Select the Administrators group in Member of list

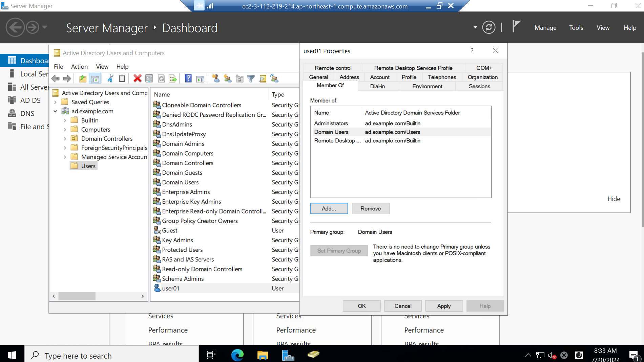[x=401, y=123]
